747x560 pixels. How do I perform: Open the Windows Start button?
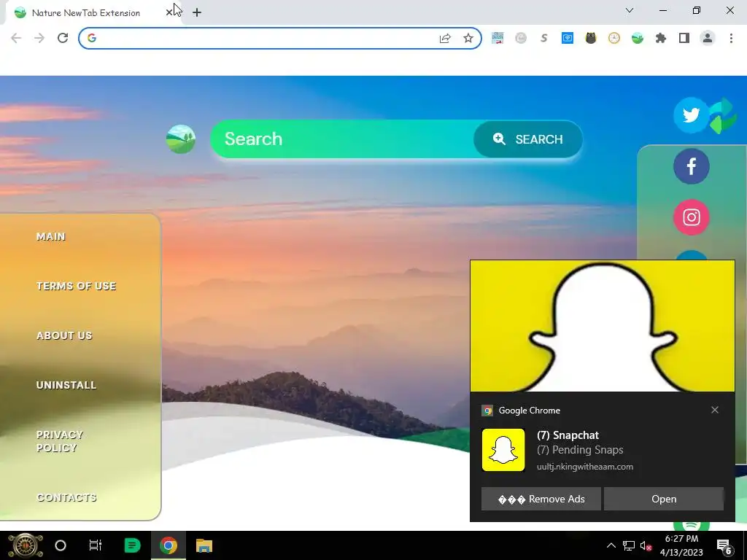click(x=26, y=545)
